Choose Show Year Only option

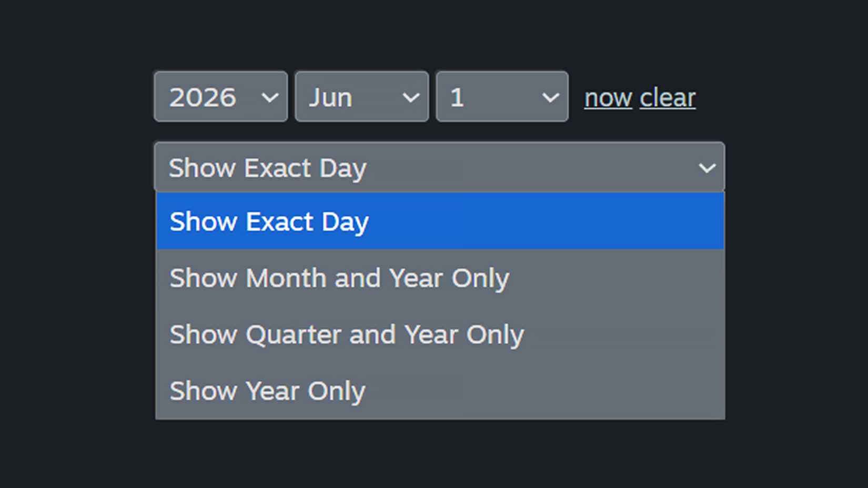tap(440, 391)
